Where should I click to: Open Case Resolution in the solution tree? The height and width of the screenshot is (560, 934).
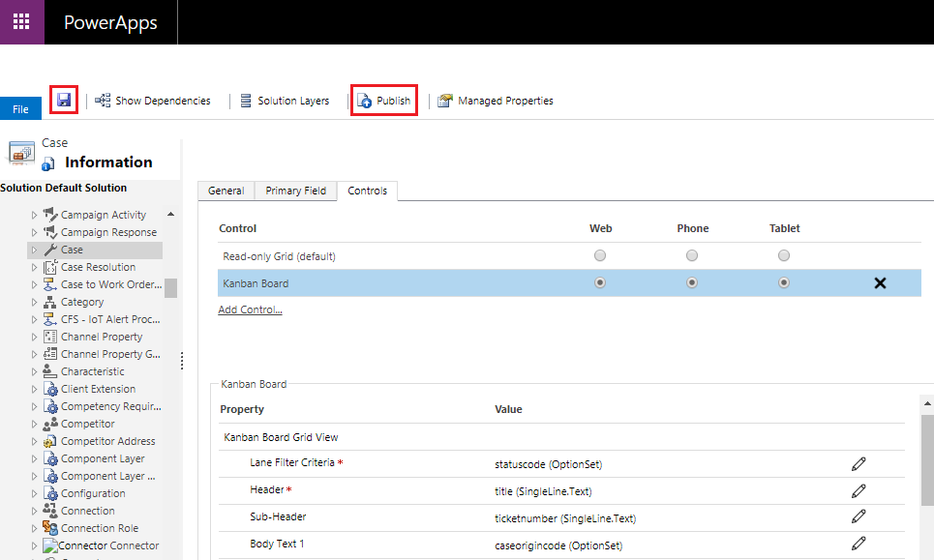[99, 267]
